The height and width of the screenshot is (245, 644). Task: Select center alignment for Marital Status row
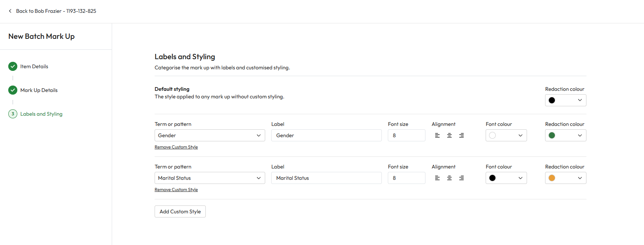[449, 178]
